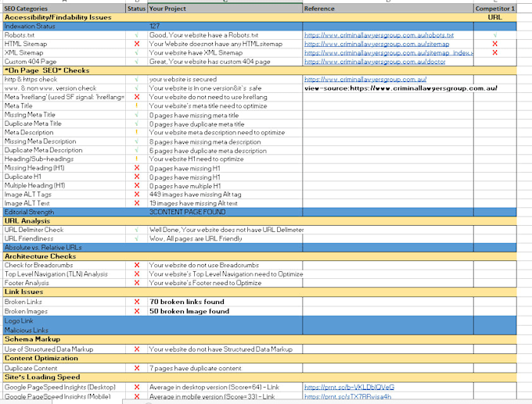Select the 'Link Issues' section heading

[x=23, y=291]
